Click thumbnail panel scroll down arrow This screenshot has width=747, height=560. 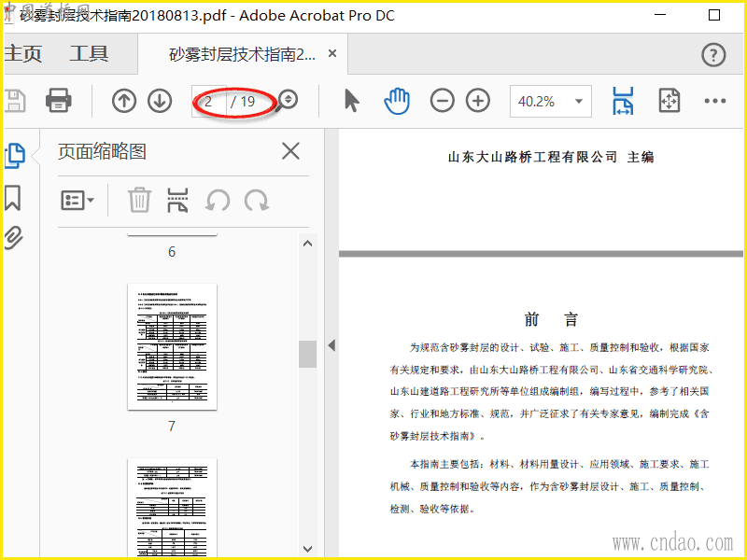pos(308,549)
